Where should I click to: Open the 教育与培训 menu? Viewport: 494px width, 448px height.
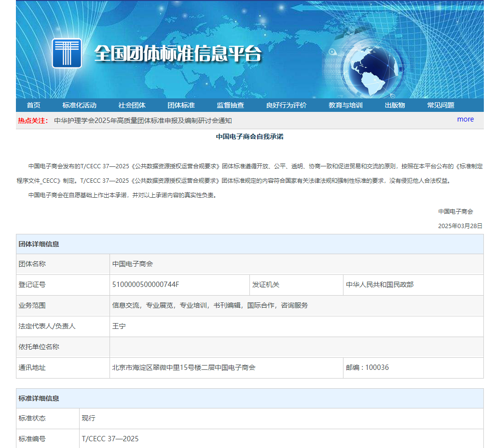pos(345,105)
